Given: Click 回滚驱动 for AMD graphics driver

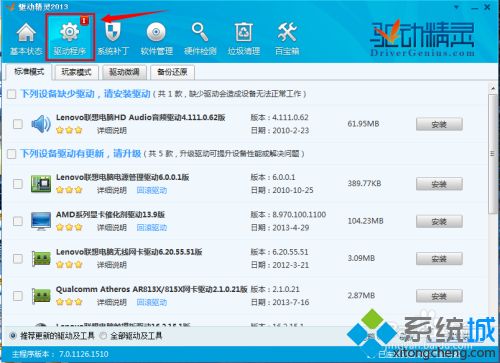Looking at the screenshot, I should coord(152,228).
